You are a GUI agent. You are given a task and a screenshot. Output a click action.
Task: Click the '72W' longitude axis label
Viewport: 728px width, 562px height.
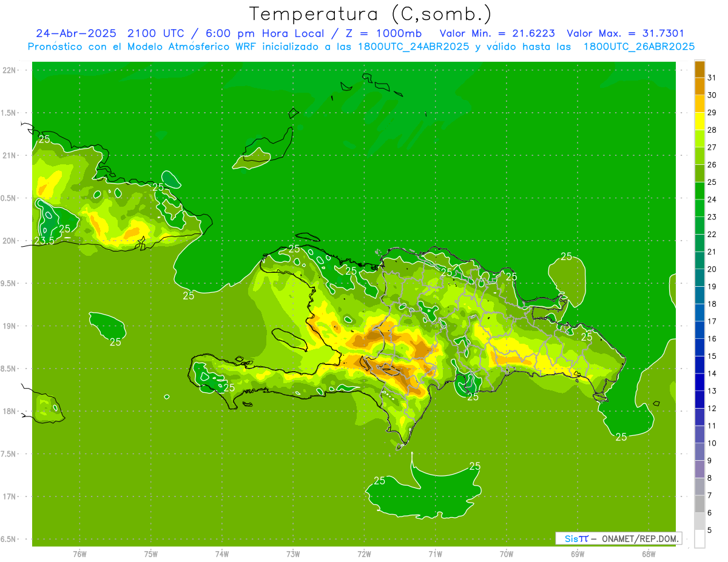(364, 554)
